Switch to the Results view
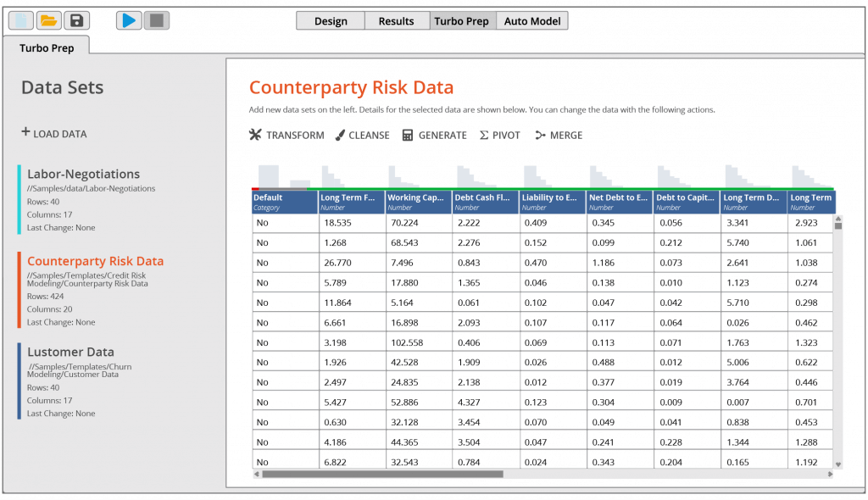This screenshot has width=868, height=500. click(x=396, y=21)
